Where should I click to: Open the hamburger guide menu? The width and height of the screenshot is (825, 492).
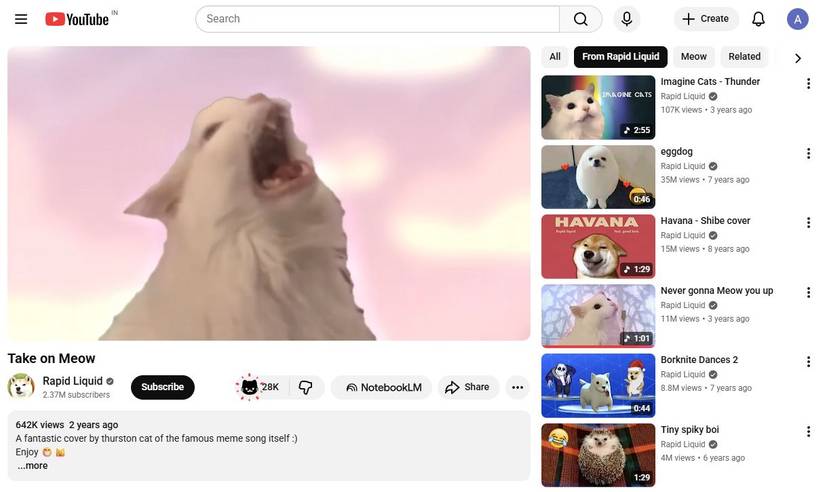[21, 19]
